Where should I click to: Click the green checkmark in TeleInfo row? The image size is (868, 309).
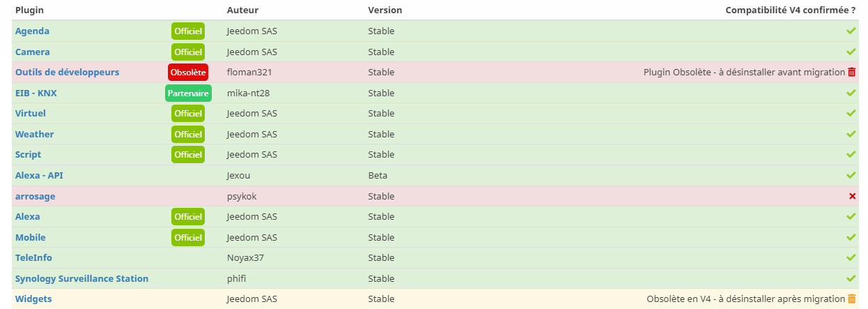851,257
